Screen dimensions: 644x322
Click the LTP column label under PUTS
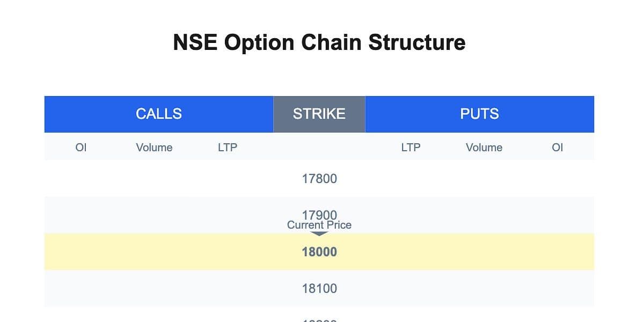pyautogui.click(x=411, y=148)
